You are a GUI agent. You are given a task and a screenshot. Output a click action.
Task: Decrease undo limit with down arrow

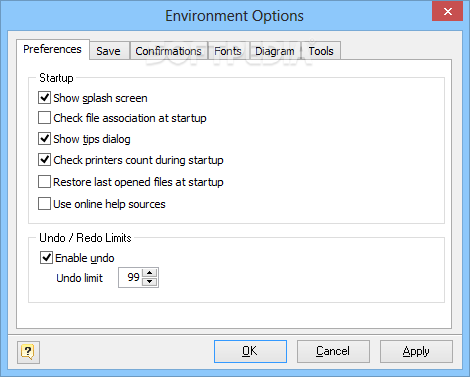tap(150, 282)
